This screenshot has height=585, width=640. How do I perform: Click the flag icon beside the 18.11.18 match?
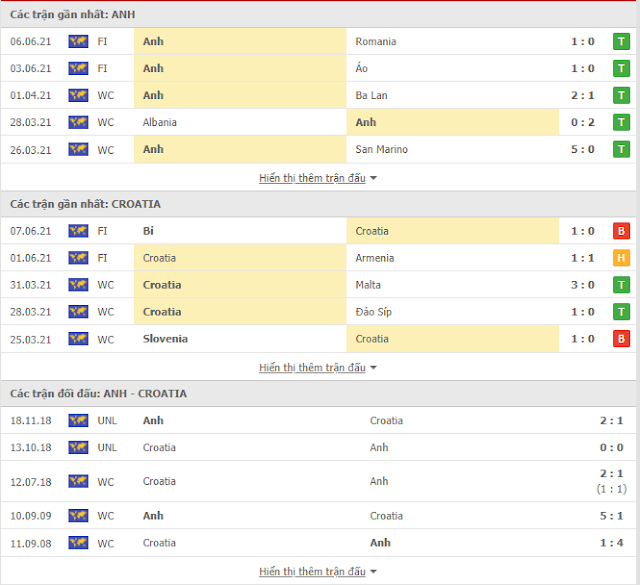click(78, 421)
